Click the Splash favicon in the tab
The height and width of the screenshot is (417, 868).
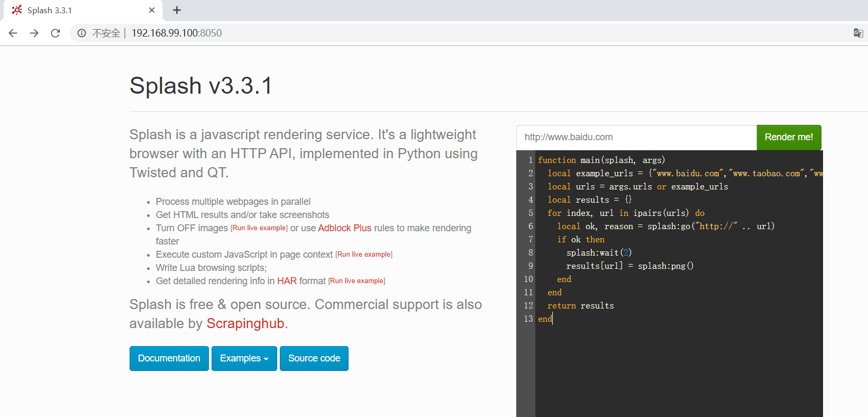[x=17, y=10]
